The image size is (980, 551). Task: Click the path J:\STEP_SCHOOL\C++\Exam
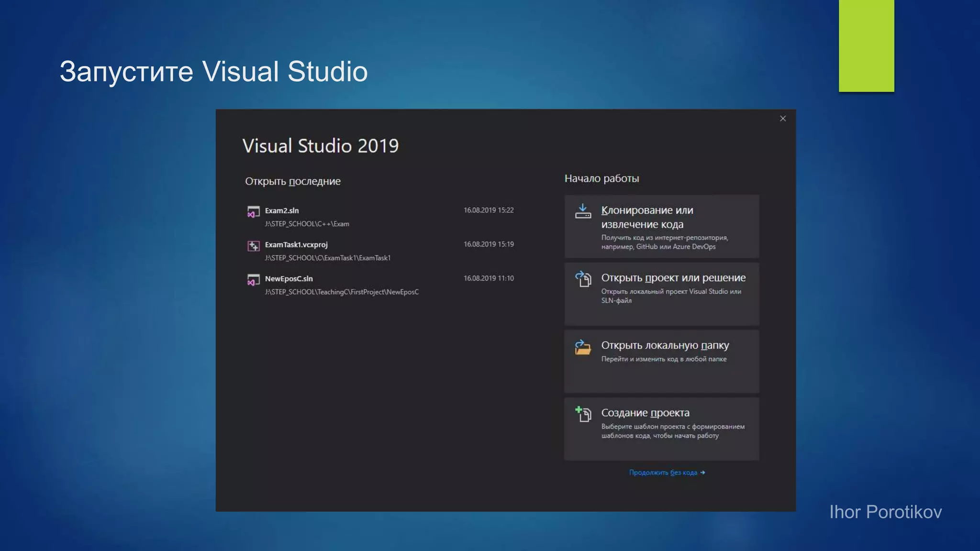pyautogui.click(x=307, y=224)
